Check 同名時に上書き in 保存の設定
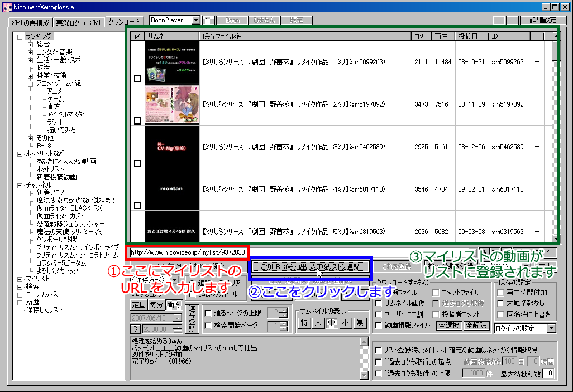Screen dimensions: 573x392 click(501, 315)
